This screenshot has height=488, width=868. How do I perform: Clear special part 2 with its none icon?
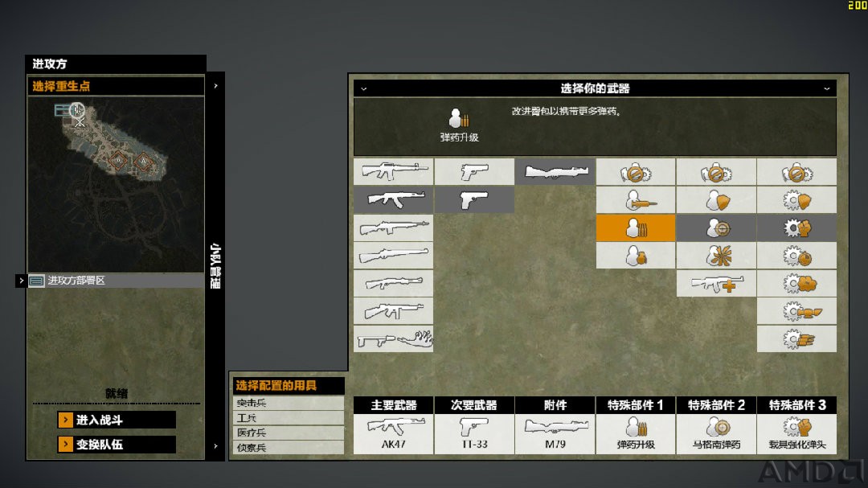point(716,171)
